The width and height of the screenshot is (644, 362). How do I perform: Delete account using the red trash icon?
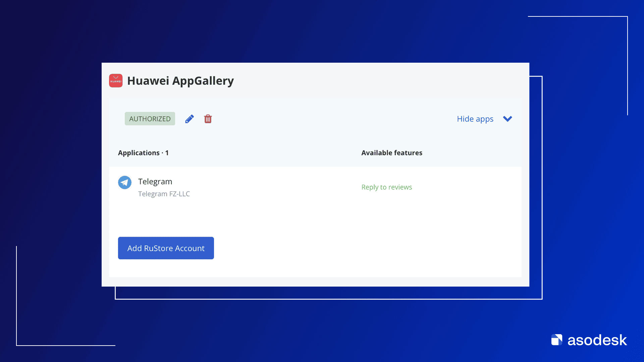(208, 119)
